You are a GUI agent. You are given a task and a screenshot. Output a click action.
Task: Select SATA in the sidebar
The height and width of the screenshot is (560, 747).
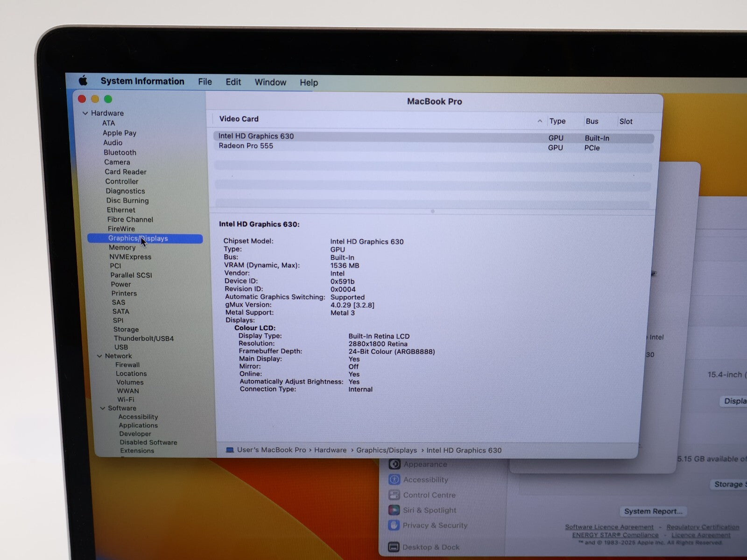pos(120,311)
